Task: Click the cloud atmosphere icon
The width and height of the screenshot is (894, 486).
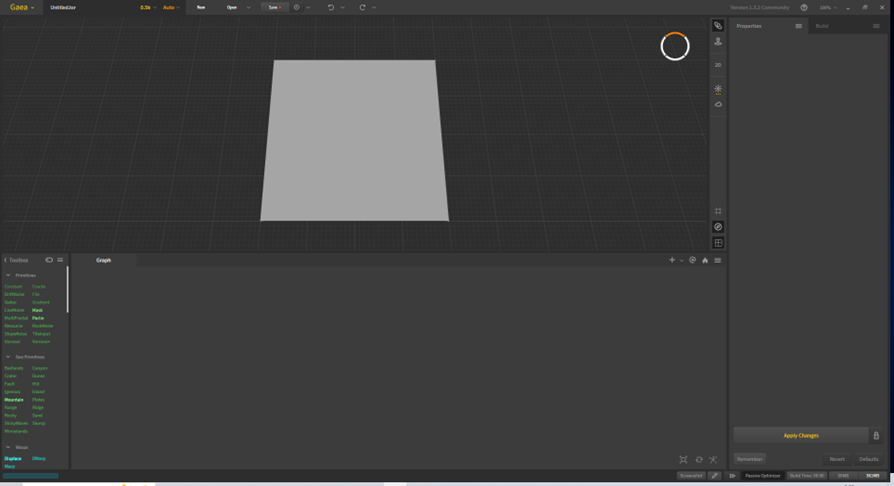Action: click(x=718, y=104)
